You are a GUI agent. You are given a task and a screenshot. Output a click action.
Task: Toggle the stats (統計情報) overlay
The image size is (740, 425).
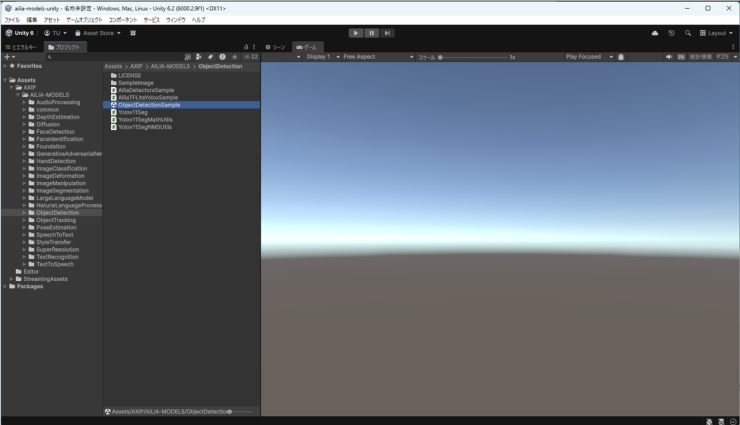[700, 57]
